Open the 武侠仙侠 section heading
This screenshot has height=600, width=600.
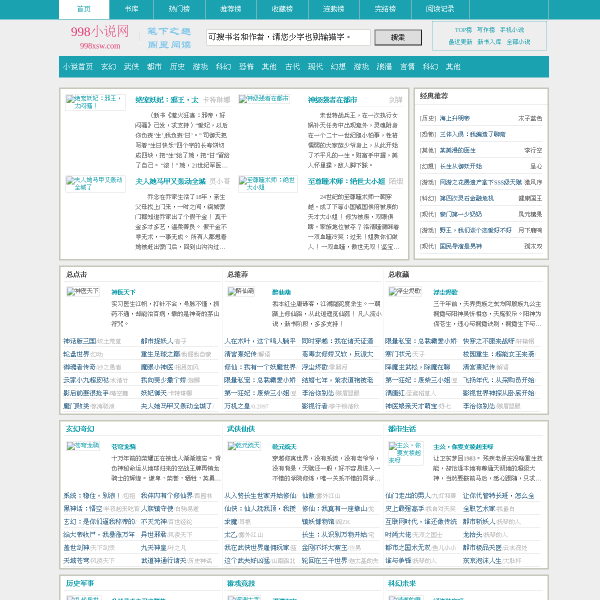tap(241, 429)
